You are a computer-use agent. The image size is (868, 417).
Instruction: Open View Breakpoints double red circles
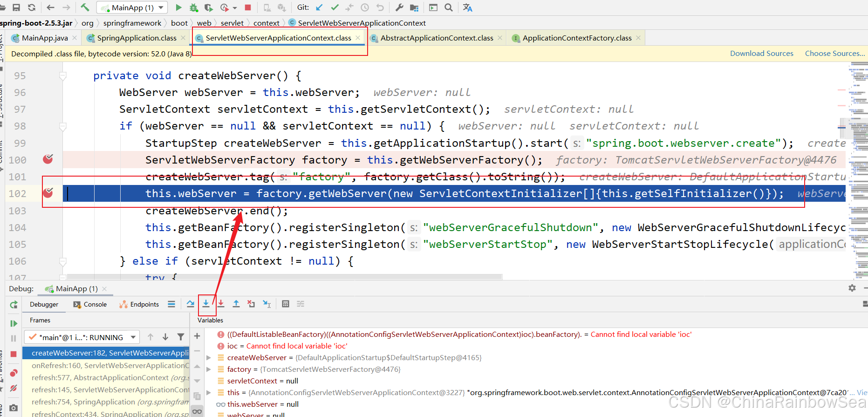14,373
